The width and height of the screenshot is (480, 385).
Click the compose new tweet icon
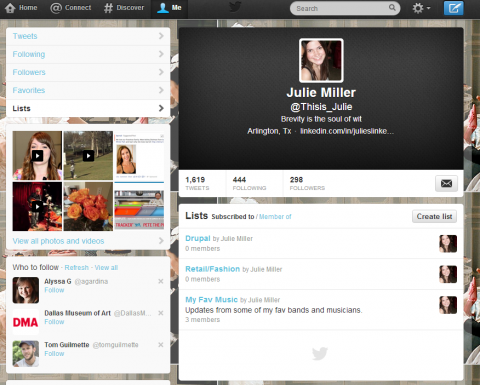pyautogui.click(x=453, y=8)
